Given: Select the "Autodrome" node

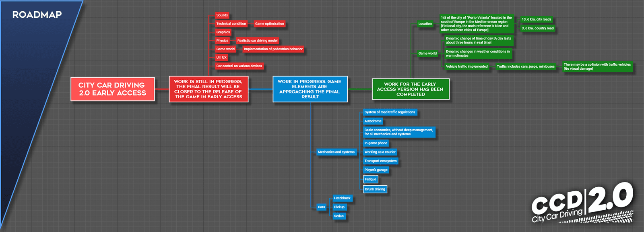Looking at the screenshot, I should point(373,121).
